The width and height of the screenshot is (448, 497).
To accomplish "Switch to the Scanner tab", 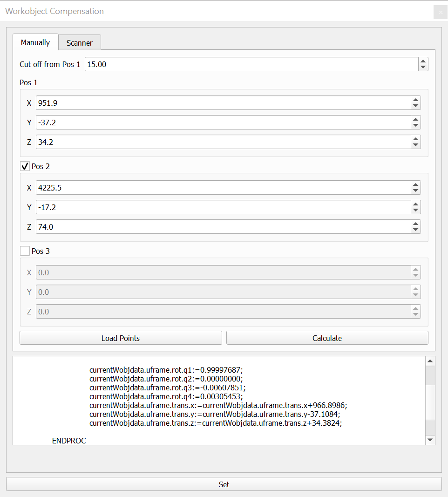I will [x=80, y=43].
